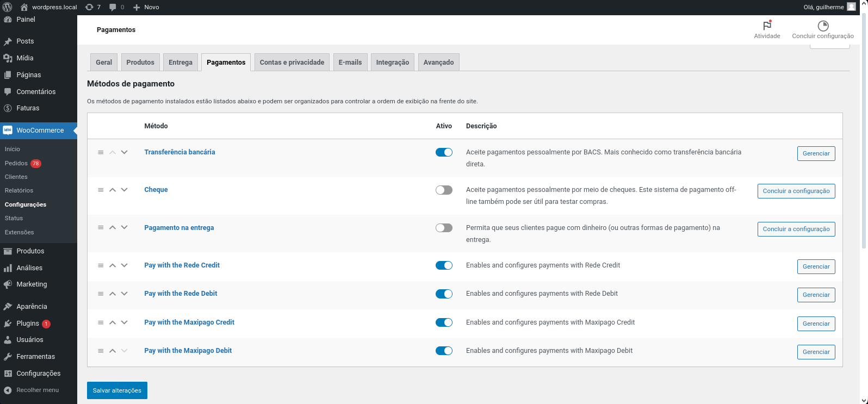
Task: Move Rede Debit method down
Action: click(x=125, y=294)
